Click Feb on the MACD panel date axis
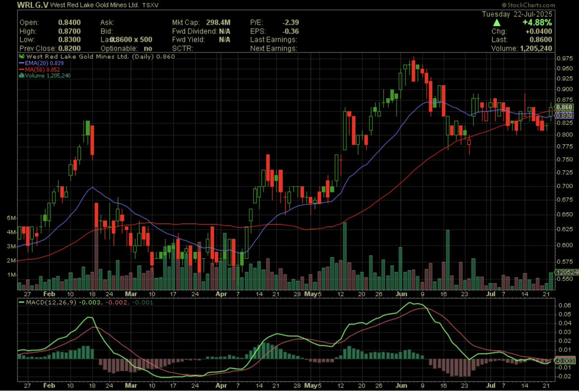579x392 pixels. tap(49, 386)
